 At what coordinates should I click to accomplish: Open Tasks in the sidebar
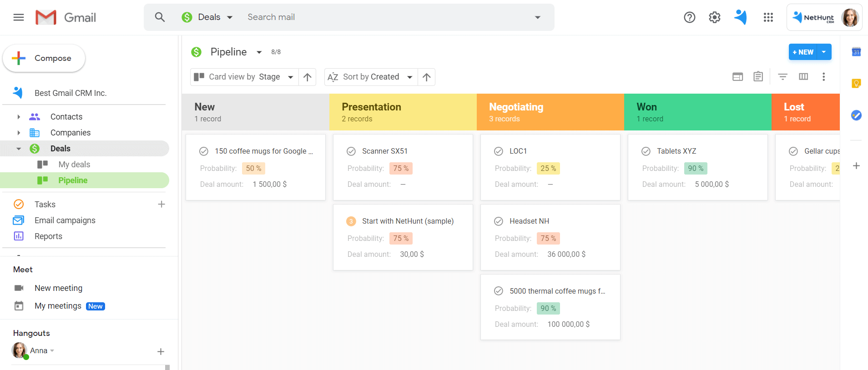45,205
